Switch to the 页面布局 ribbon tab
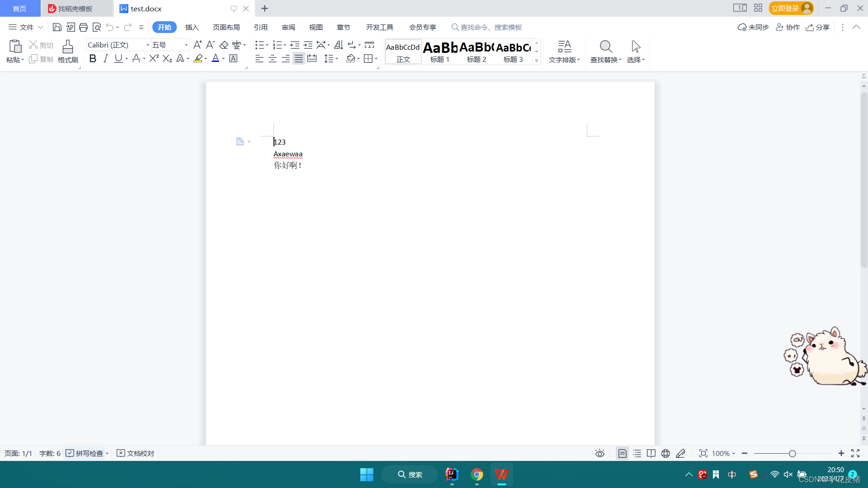 point(226,28)
